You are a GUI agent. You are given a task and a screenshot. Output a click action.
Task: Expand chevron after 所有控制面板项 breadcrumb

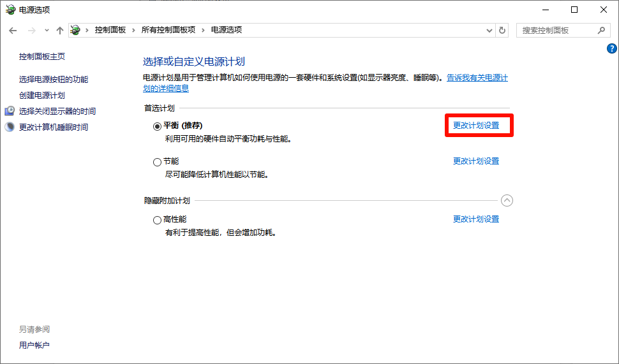click(x=203, y=30)
